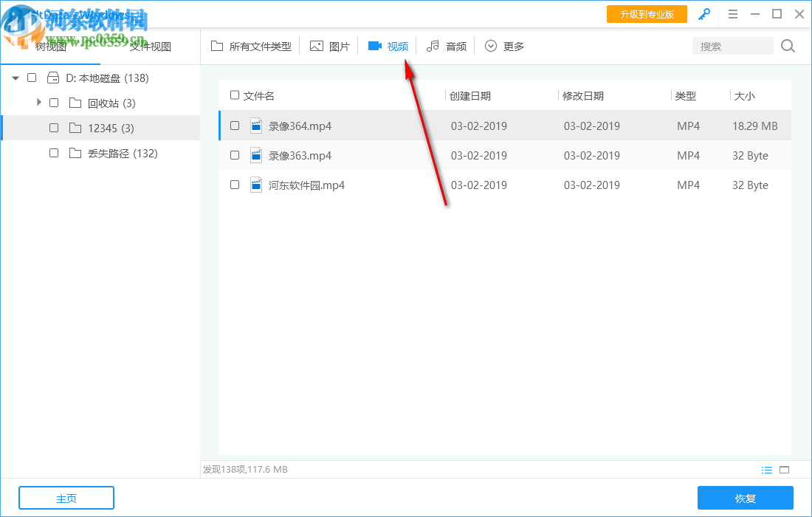Toggle the select-all 文件名 header checkbox
Screen dimensions: 812x517
point(235,95)
